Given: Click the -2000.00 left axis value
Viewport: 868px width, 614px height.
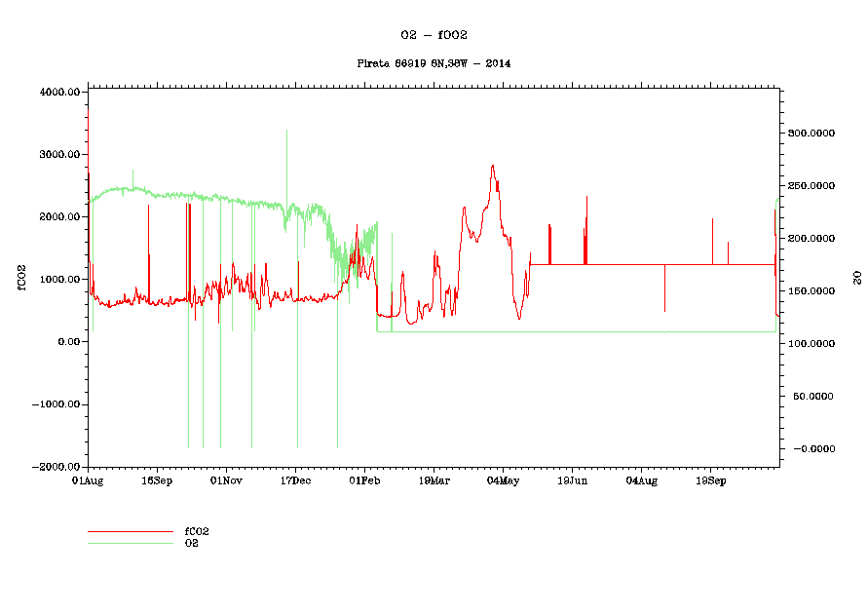Looking at the screenshot, I should tap(55, 467).
